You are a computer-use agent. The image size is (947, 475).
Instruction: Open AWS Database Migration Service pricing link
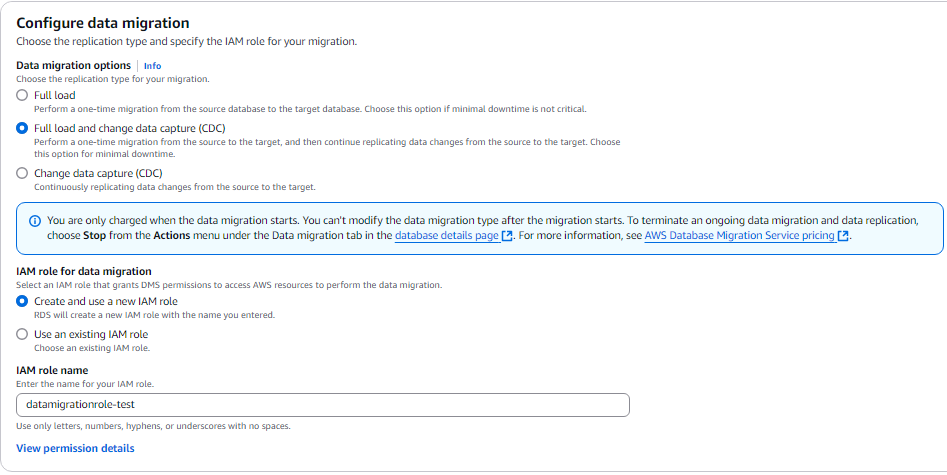739,236
